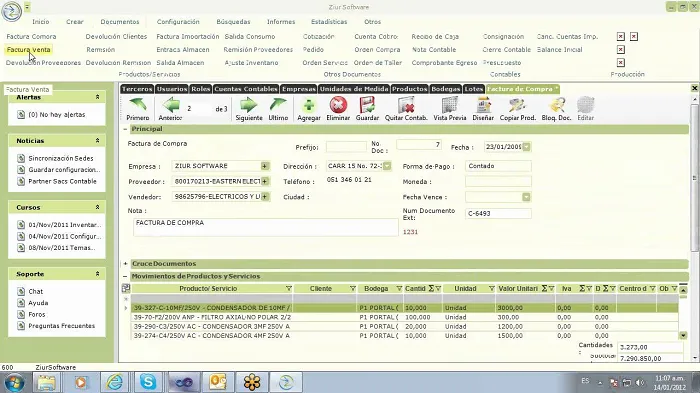Image resolution: width=700 pixels, height=393 pixels.
Task: Open the Documentos menu
Action: tap(120, 22)
